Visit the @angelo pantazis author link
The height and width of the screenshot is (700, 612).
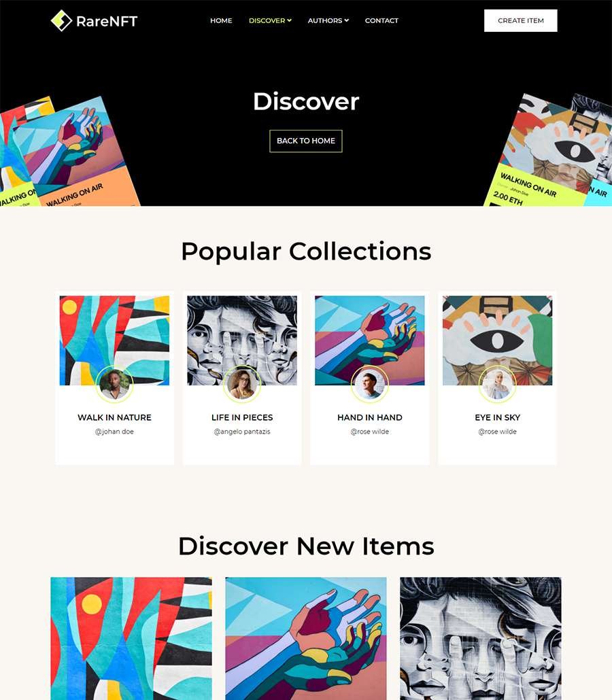tap(242, 432)
